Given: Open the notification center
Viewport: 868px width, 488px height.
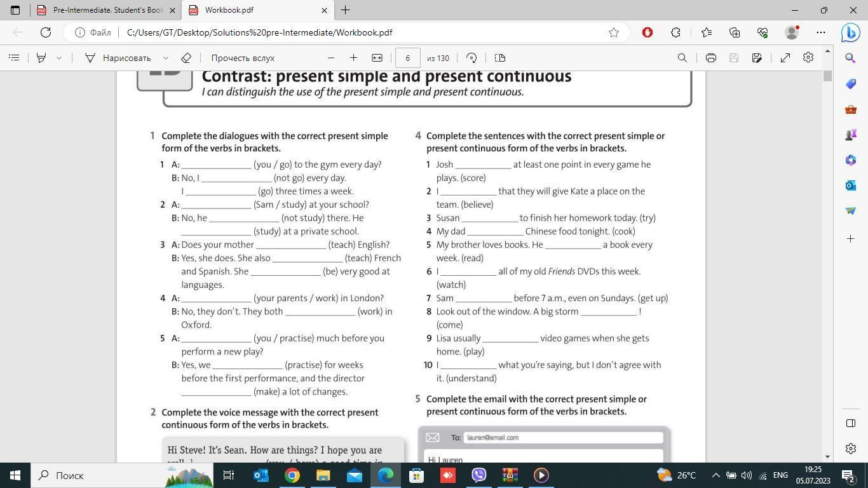Looking at the screenshot, I should tap(848, 475).
